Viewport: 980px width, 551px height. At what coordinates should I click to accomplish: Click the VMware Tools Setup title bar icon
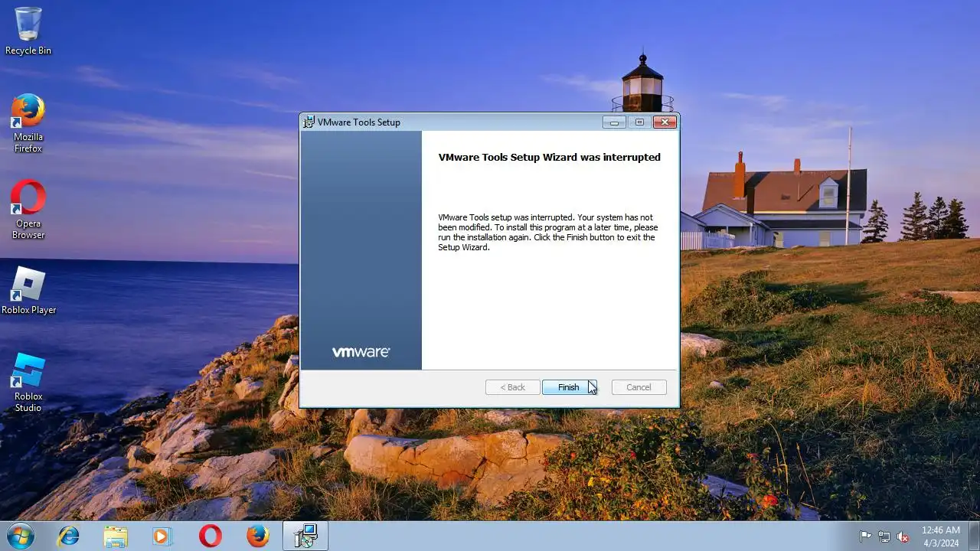pos(309,122)
